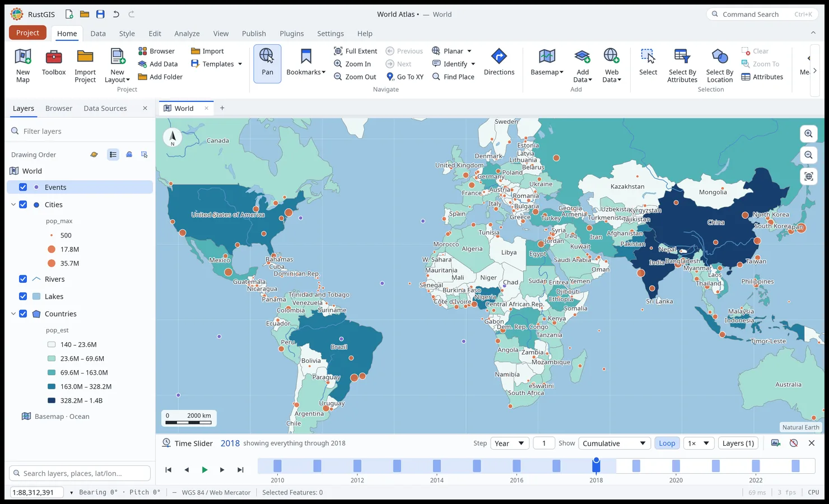This screenshot has height=504, width=829.
Task: Click the Project button
Action: [x=27, y=32]
